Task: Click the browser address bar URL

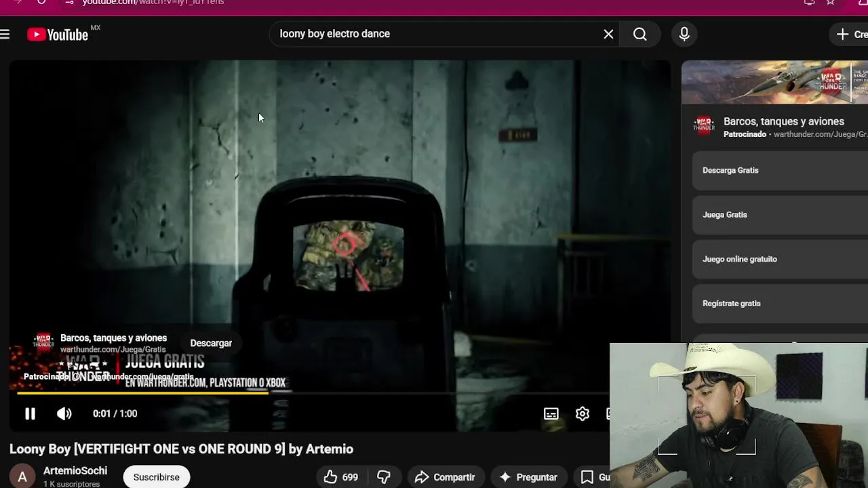Action: (x=153, y=3)
